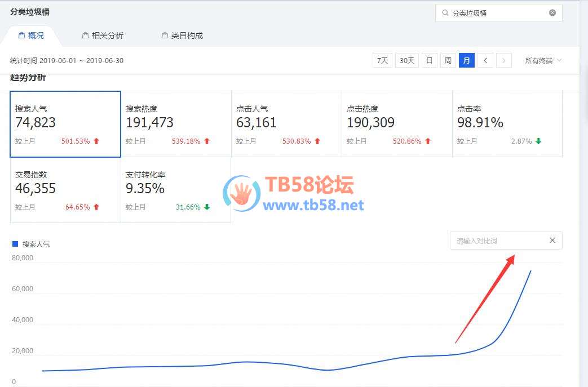Clear the comparison word field X
Image resolution: width=588 pixels, height=387 pixels.
click(x=552, y=241)
